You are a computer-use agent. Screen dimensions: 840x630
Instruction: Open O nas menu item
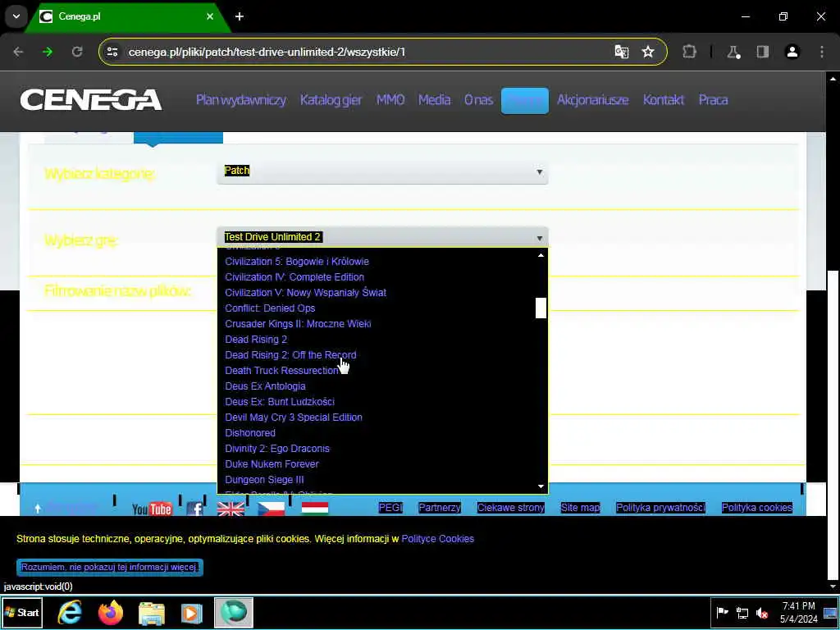pyautogui.click(x=479, y=100)
